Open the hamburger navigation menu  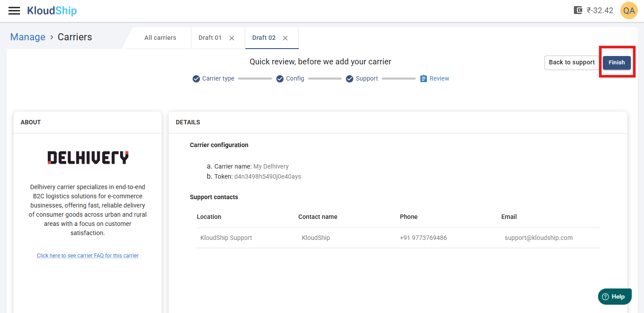14,11
